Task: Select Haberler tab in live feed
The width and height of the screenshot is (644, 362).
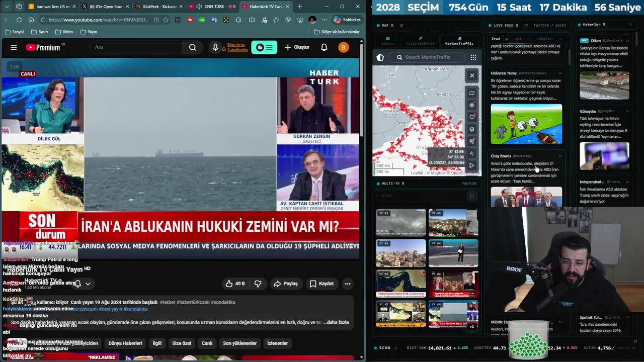Action: [544, 39]
